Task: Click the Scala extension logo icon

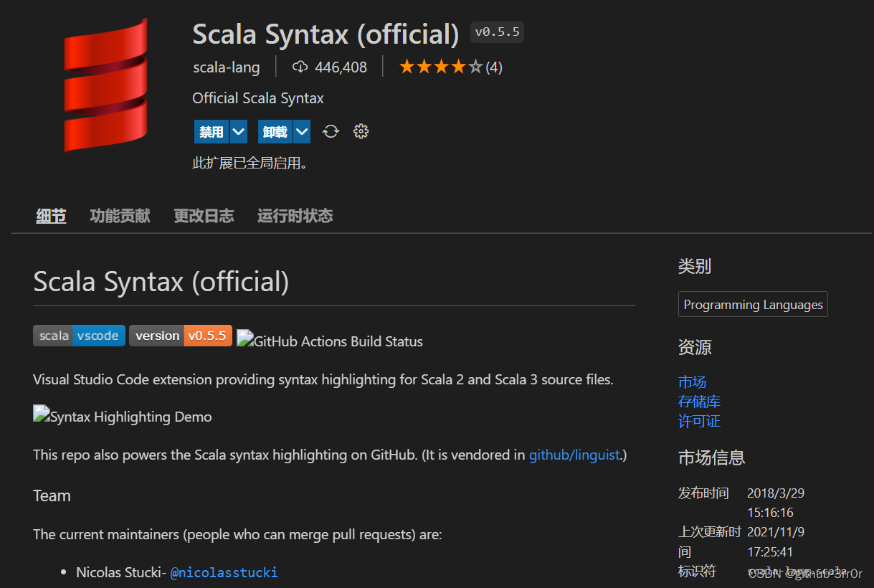Action: (x=105, y=85)
